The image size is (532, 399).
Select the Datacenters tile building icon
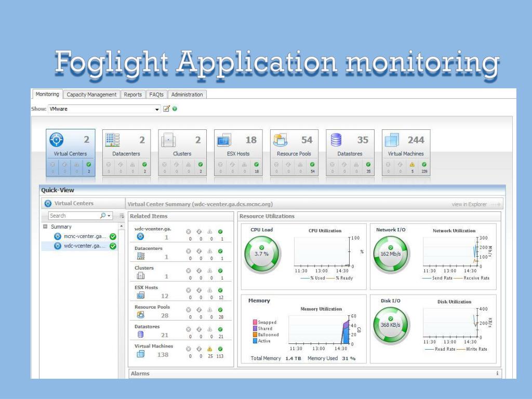pos(112,139)
